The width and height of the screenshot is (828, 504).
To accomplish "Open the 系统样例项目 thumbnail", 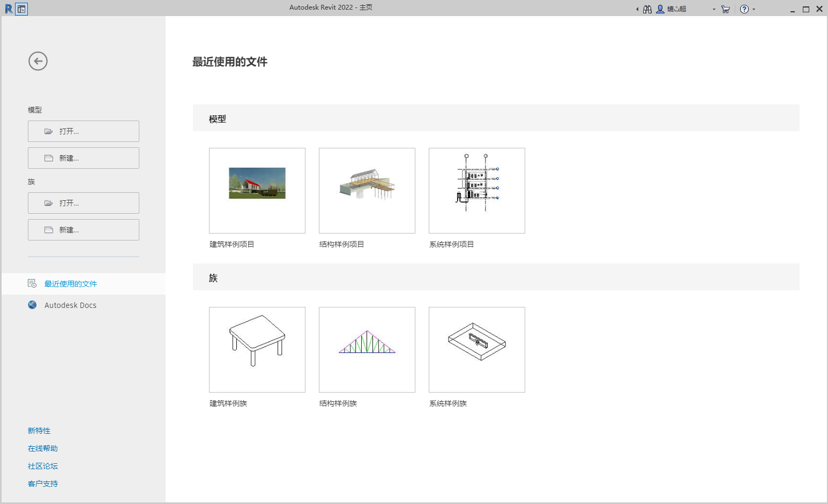I will 477,191.
